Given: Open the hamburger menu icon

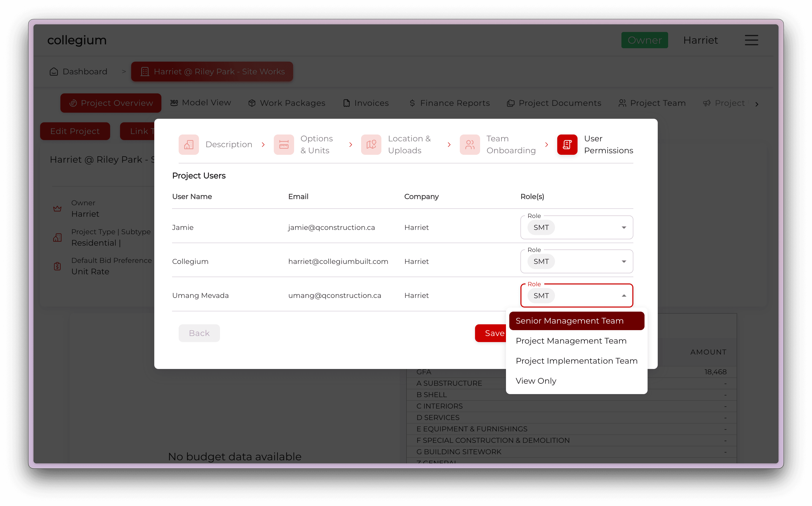Looking at the screenshot, I should pyautogui.click(x=751, y=40).
